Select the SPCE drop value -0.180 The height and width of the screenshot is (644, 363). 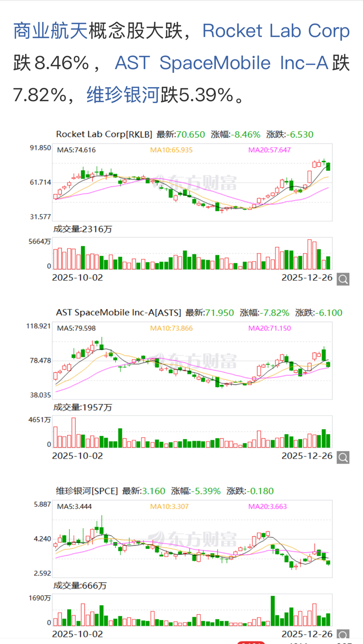260,491
